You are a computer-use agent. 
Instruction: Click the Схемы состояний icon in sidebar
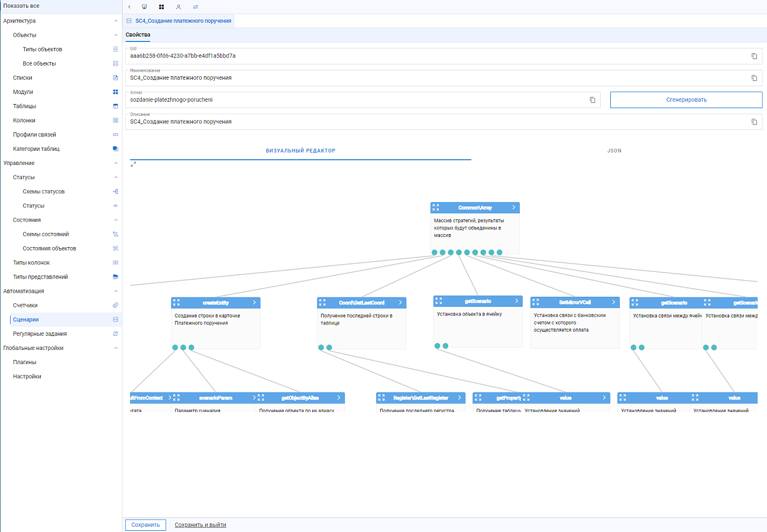(115, 234)
